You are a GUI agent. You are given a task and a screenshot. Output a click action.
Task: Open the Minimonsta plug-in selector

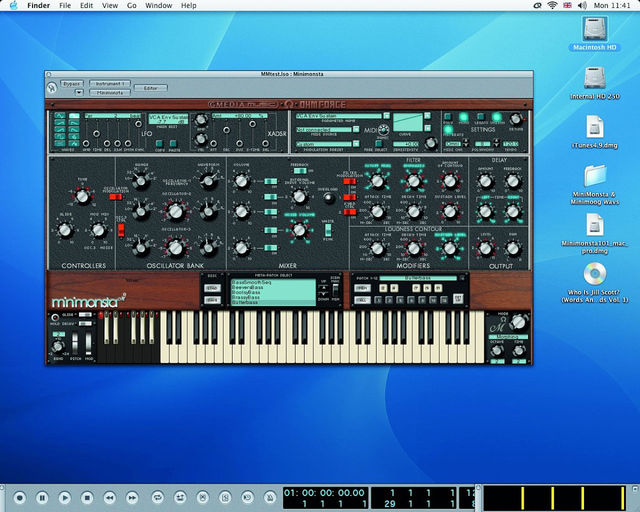tap(109, 93)
